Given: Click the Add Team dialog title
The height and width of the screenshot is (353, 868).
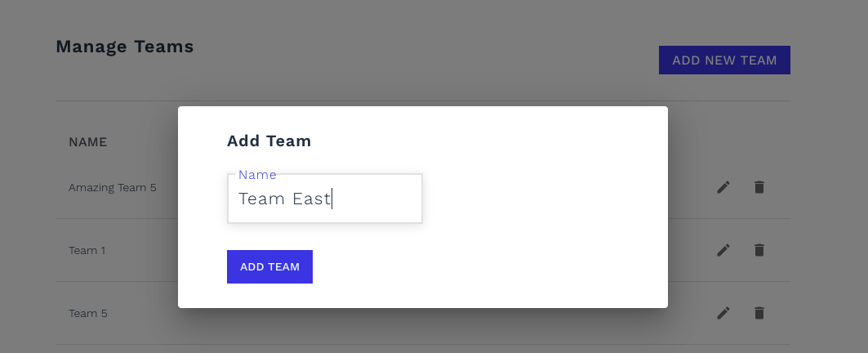Looking at the screenshot, I should [x=269, y=141].
